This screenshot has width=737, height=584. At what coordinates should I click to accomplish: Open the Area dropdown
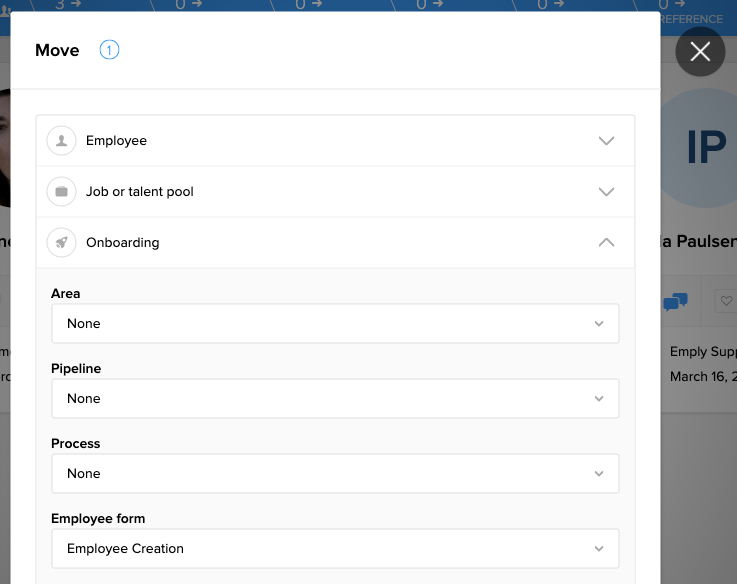[x=335, y=324]
